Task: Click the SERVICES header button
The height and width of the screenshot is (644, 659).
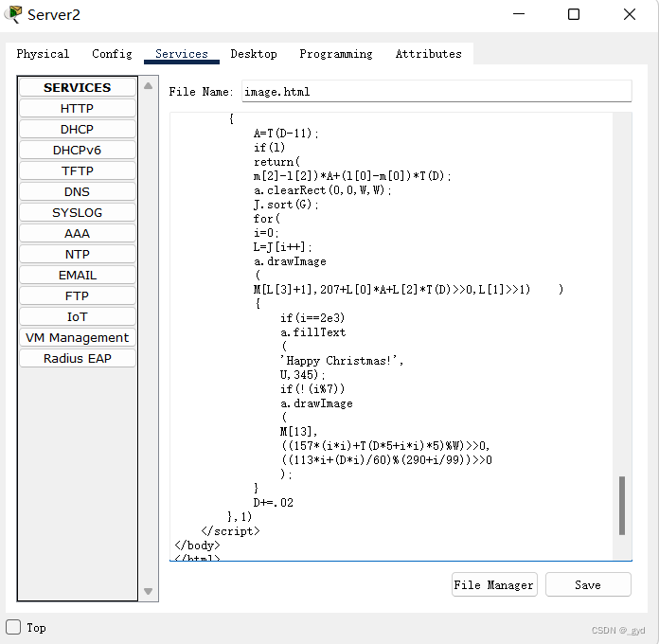Action: 78,87
